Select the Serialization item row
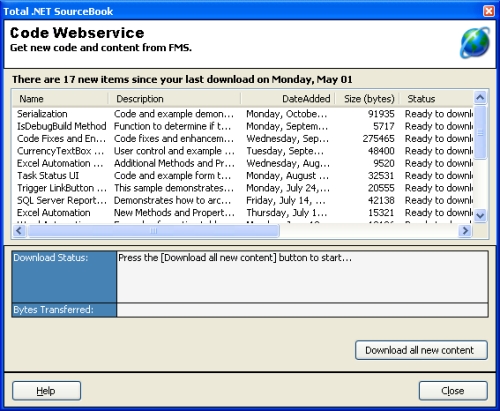The height and width of the screenshot is (411, 500). pos(245,114)
